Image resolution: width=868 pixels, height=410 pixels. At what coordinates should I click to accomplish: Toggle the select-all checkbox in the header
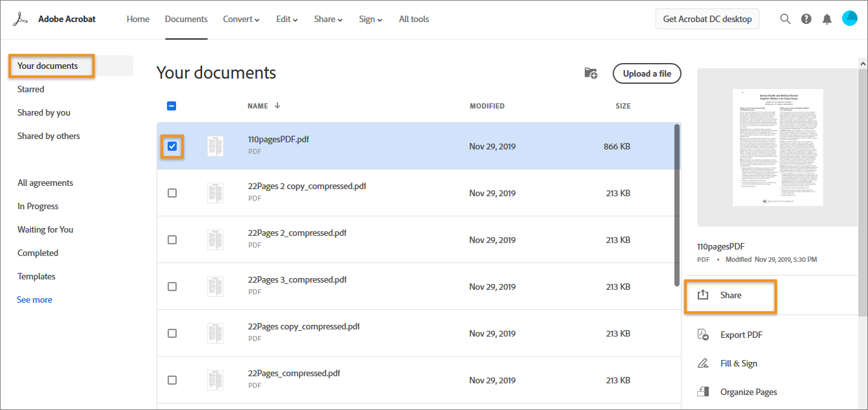[172, 106]
